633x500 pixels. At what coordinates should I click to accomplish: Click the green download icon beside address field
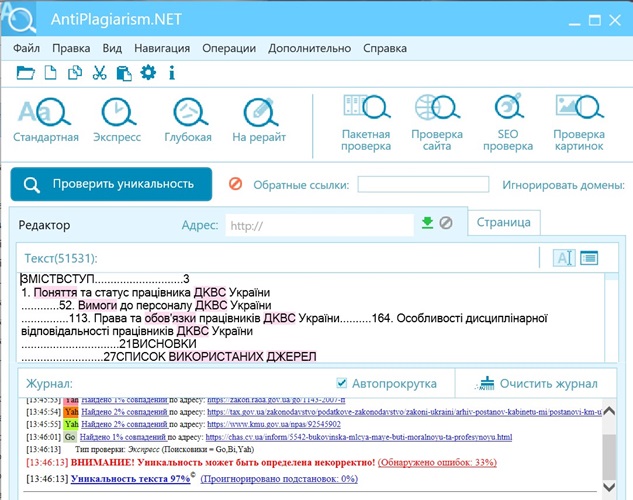[427, 223]
